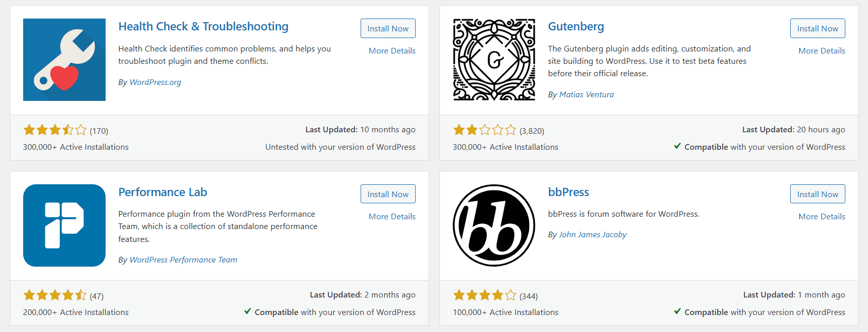Click the Health Check & Troubleshooting plugin icon
This screenshot has width=868, height=332.
point(64,60)
